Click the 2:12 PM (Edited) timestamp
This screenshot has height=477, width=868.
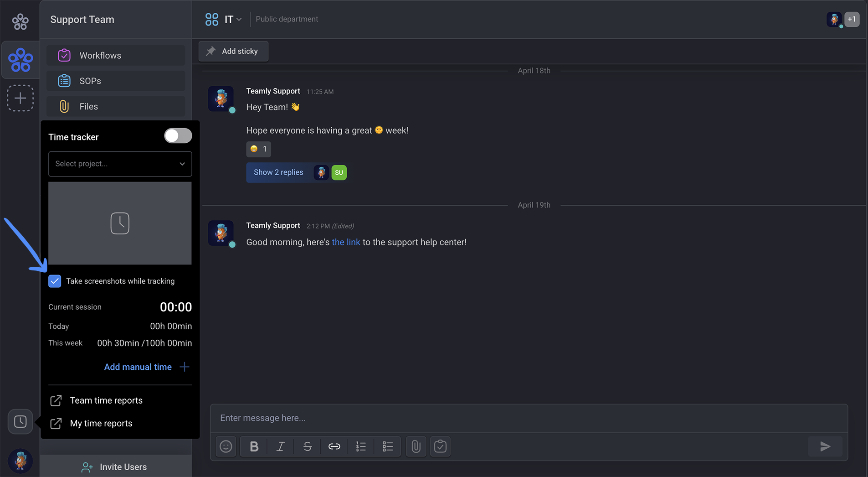[330, 226]
